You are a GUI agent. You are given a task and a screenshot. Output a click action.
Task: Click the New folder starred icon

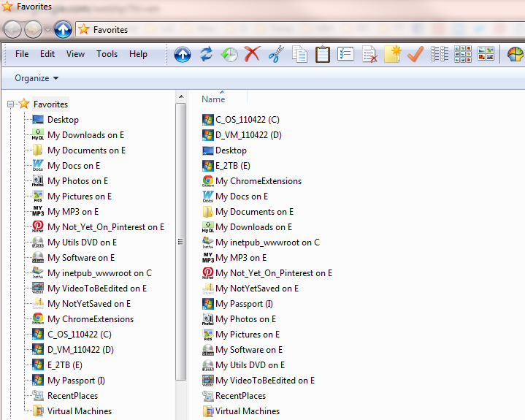(392, 54)
